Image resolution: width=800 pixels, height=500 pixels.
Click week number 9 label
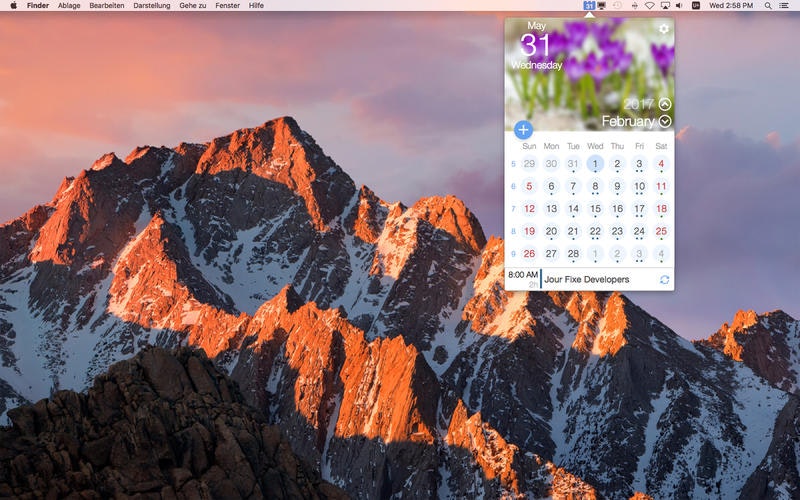point(513,254)
